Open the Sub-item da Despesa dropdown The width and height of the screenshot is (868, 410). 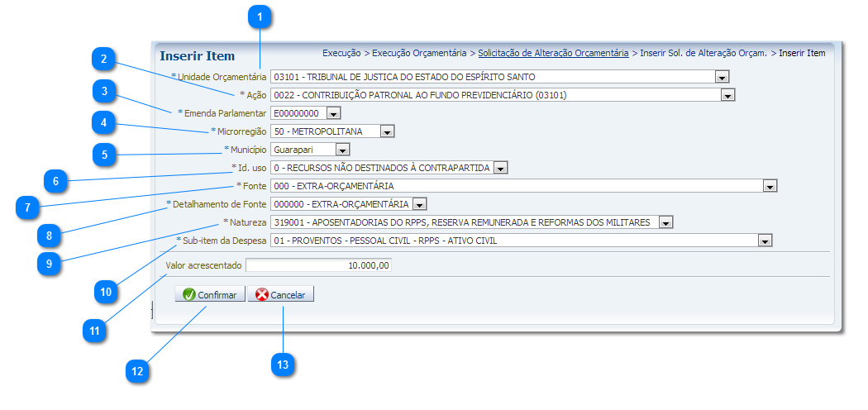[x=765, y=241]
